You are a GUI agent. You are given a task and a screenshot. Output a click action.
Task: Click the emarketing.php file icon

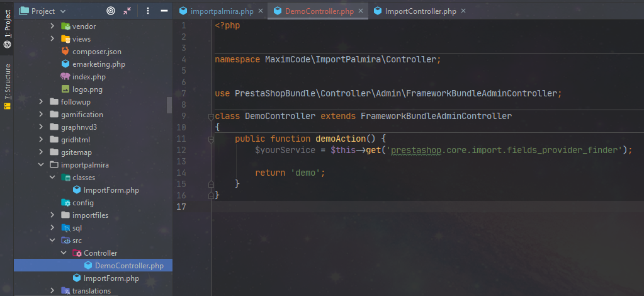click(x=65, y=64)
